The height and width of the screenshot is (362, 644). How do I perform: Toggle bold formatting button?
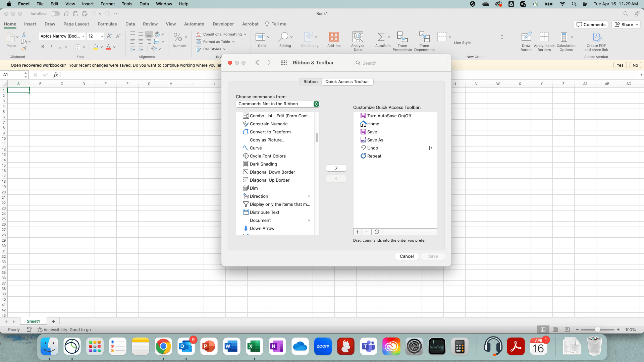click(x=43, y=47)
